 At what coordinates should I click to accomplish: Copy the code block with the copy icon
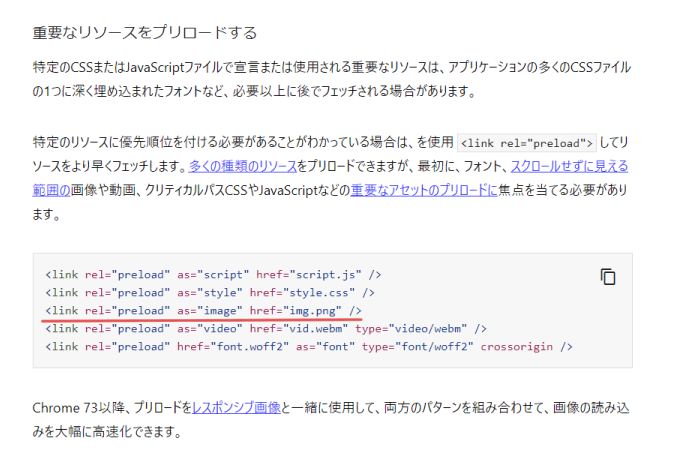coord(608,277)
